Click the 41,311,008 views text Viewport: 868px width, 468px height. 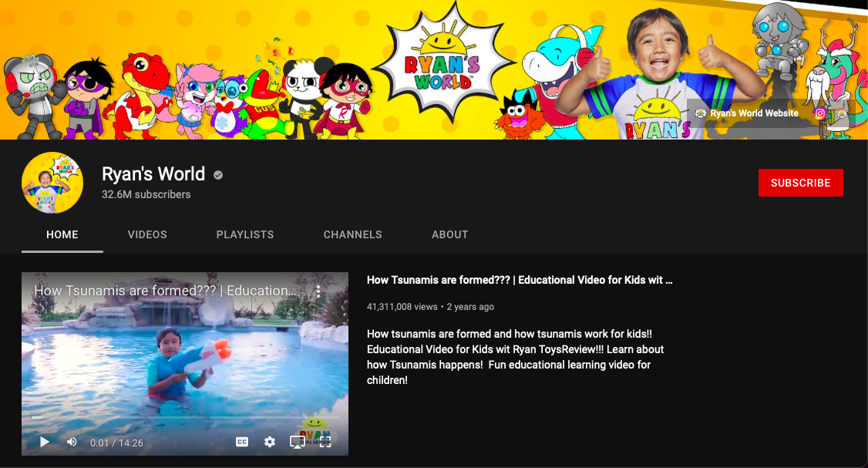402,307
